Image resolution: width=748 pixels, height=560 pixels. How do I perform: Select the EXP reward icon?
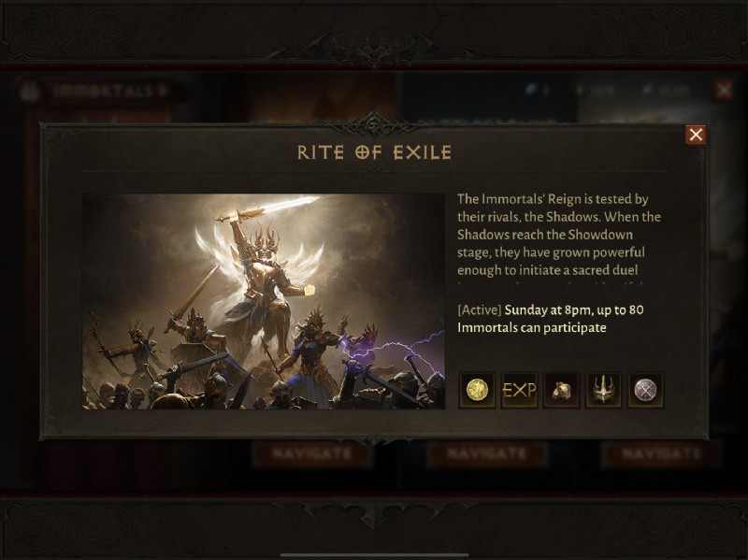520,390
